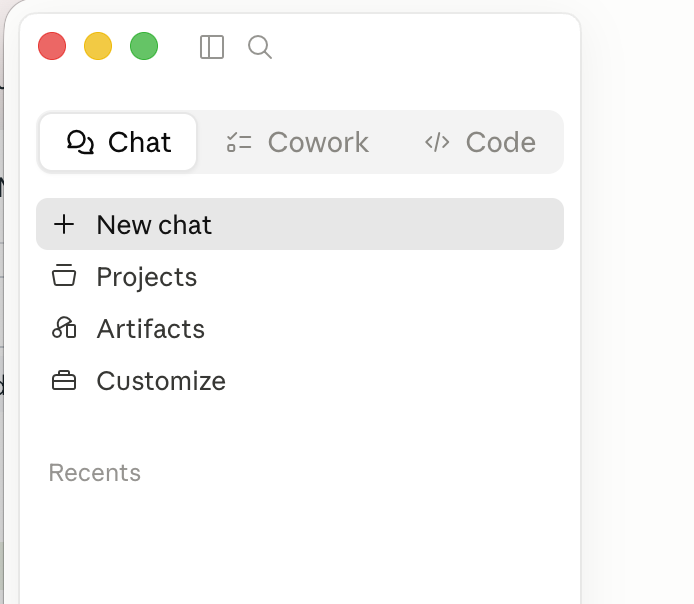Click the chat bubbles icon
This screenshot has height=604, width=694.
[80, 142]
